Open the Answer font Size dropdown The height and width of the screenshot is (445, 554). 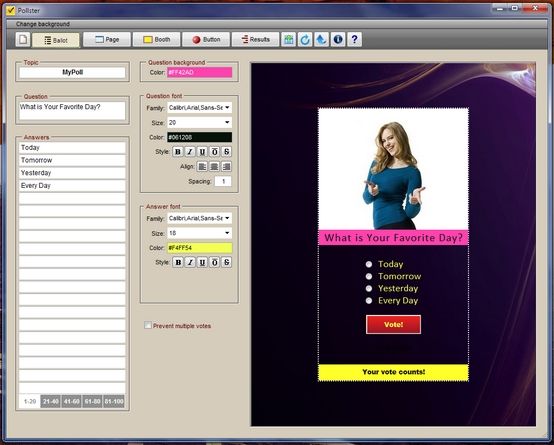[199, 233]
